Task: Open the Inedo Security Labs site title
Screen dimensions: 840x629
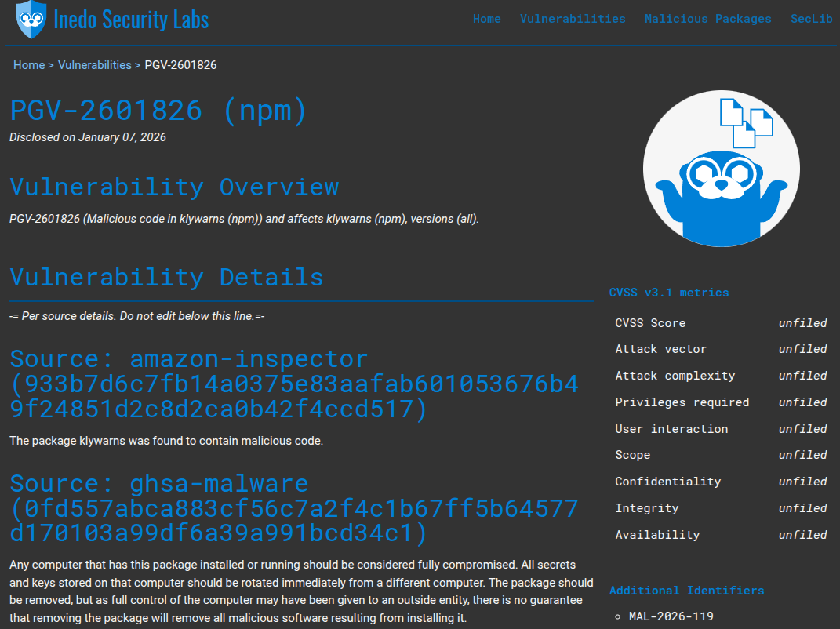Action: (131, 20)
